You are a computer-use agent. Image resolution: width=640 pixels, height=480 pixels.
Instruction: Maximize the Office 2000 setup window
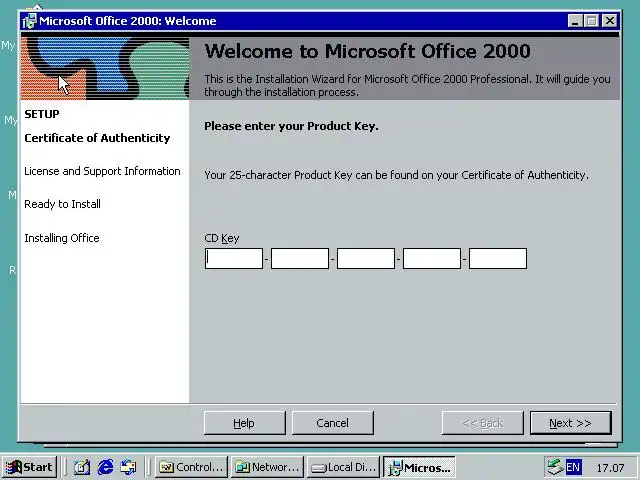[x=592, y=20]
